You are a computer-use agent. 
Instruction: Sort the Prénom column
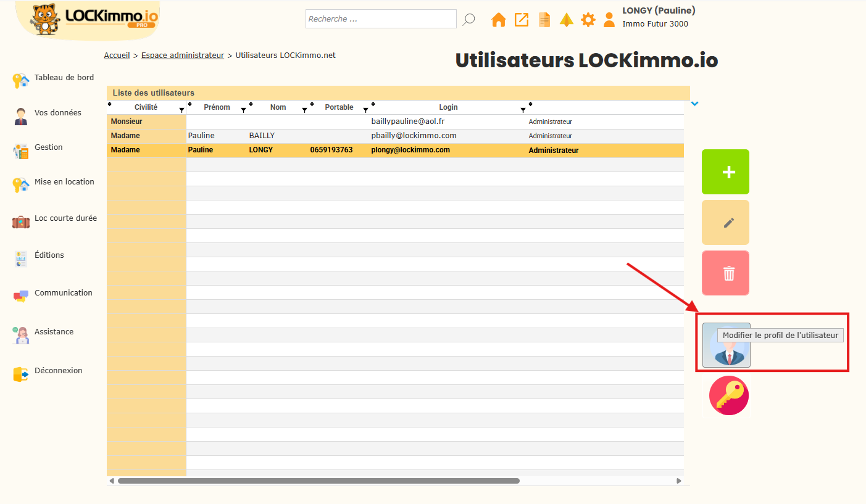pyautogui.click(x=189, y=104)
